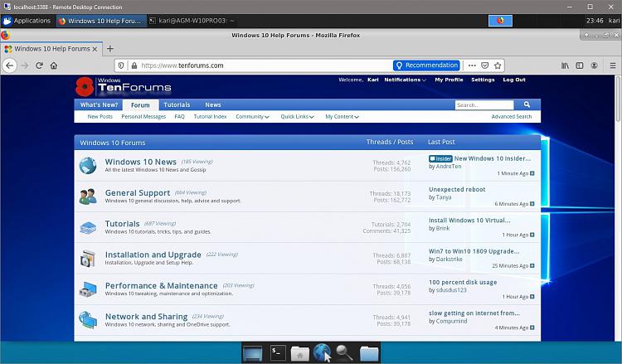Click the Network and Sharing forum icon
The height and width of the screenshot is (364, 622).
(x=88, y=319)
